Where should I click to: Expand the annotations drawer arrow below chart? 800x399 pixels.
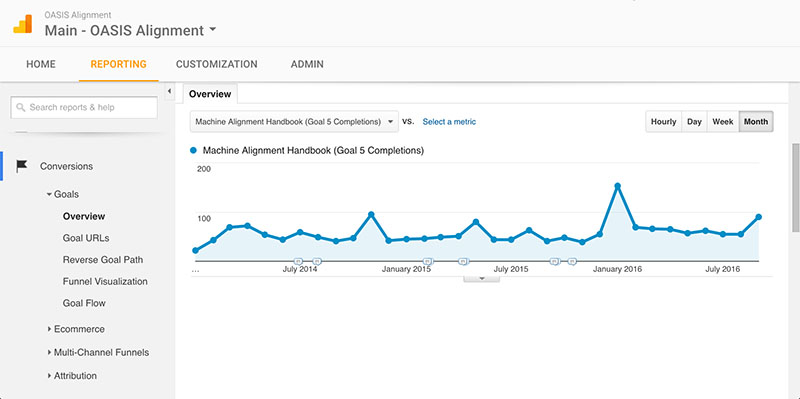[x=481, y=279]
